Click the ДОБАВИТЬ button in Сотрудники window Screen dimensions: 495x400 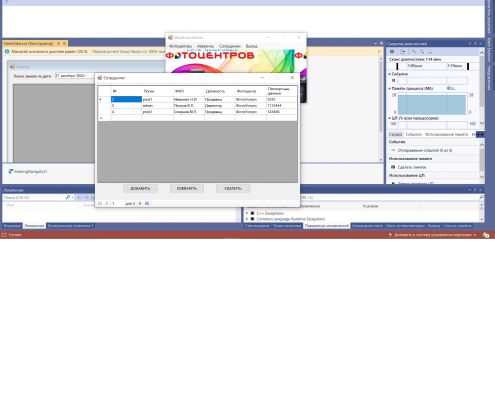coord(140,188)
